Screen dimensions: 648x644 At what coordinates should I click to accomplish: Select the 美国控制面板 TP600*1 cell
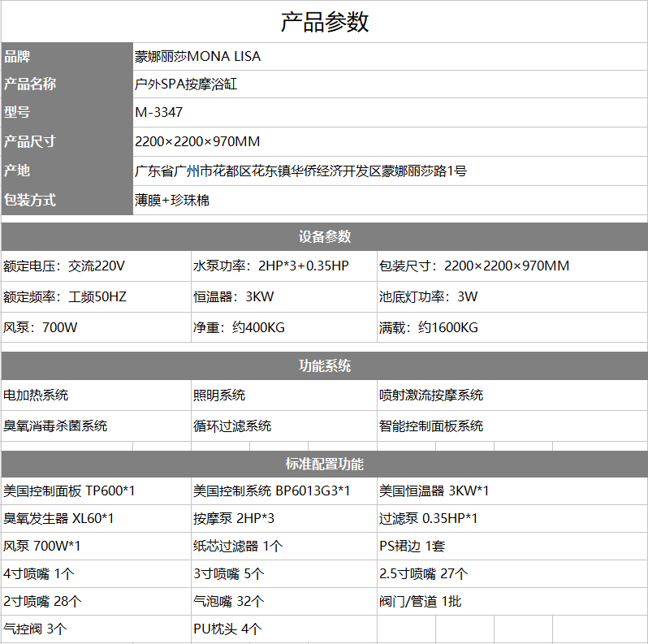[x=70, y=491]
